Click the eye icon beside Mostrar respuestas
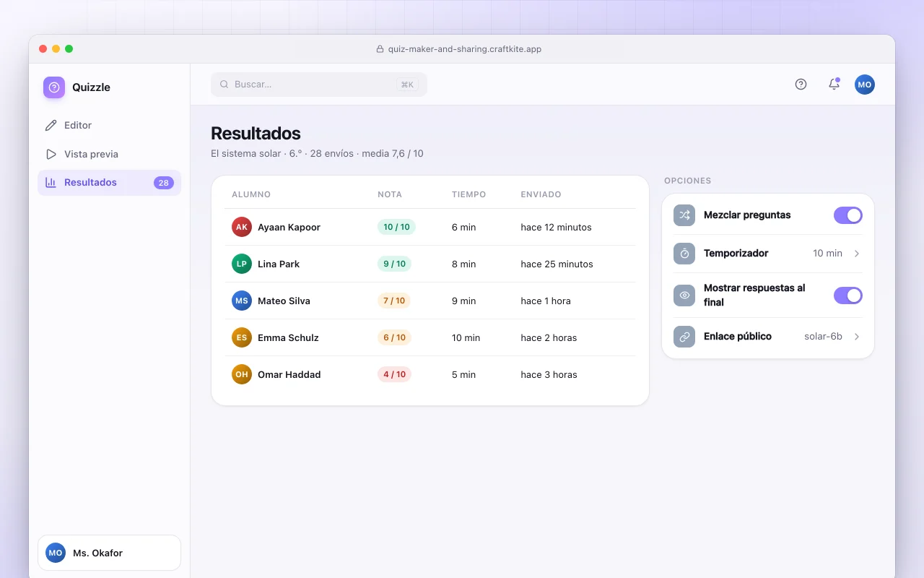The image size is (924, 578). point(684,295)
